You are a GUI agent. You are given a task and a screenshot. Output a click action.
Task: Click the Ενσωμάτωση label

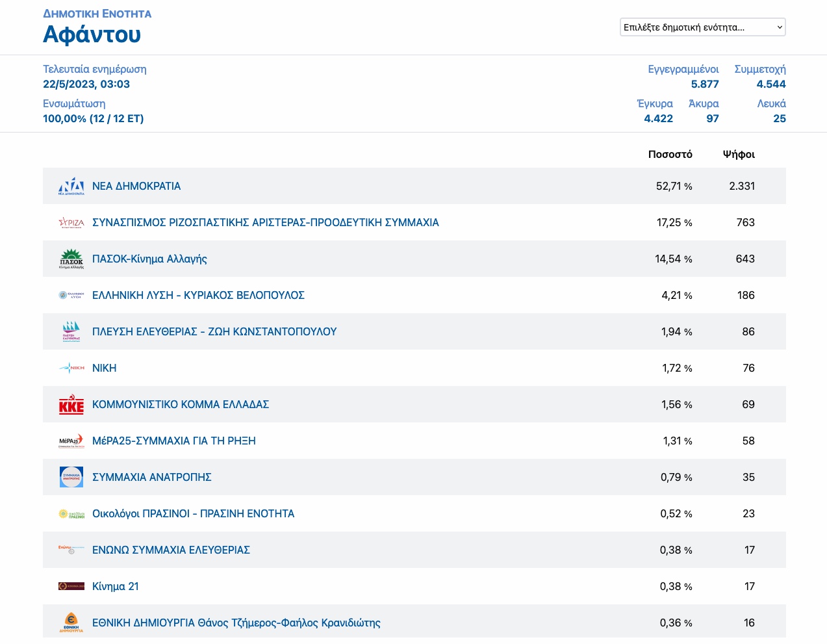pyautogui.click(x=74, y=103)
